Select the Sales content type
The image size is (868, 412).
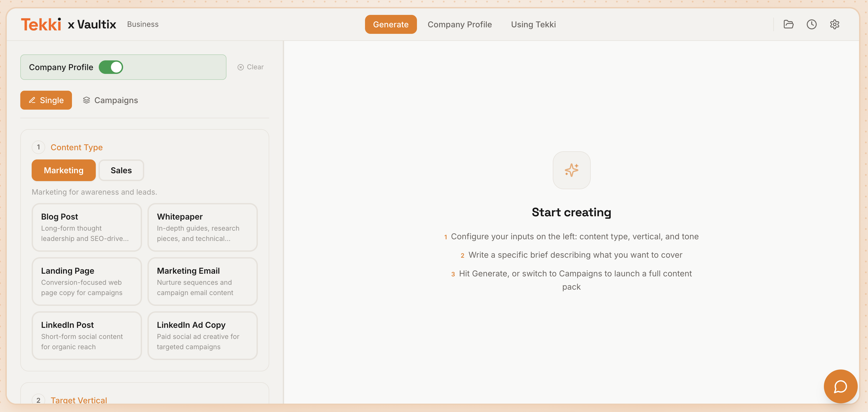coord(121,170)
